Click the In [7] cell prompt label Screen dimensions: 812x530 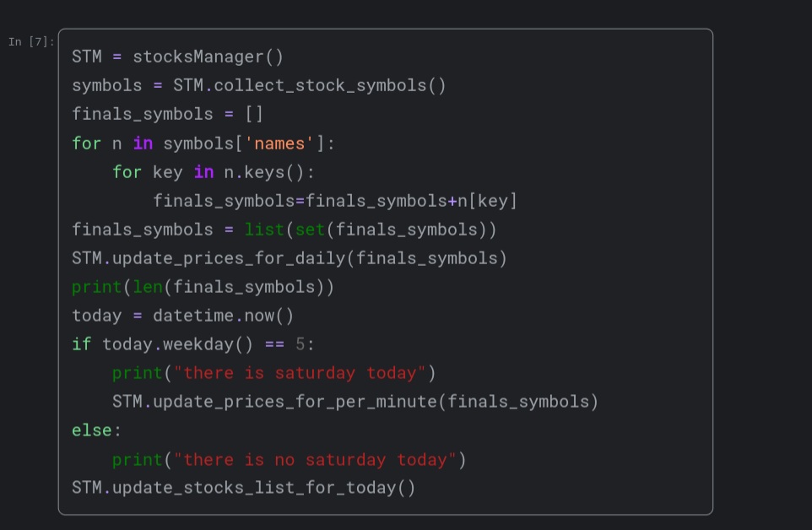pyautogui.click(x=31, y=42)
